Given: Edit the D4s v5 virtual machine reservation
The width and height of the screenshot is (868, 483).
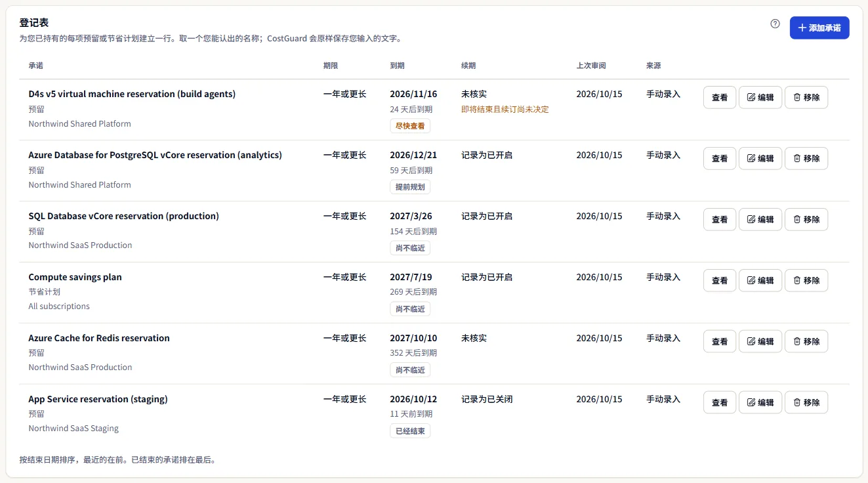Looking at the screenshot, I should coord(760,97).
